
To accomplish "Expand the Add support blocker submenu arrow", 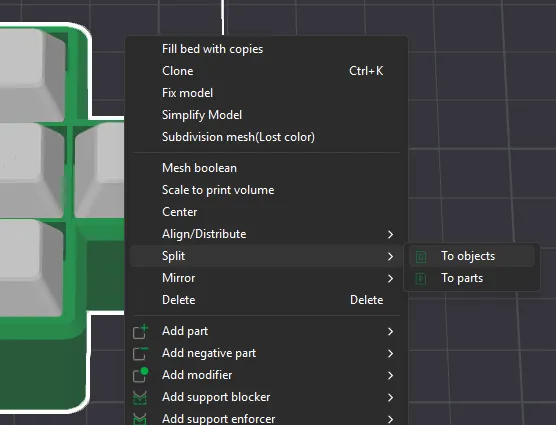I will pos(390,397).
